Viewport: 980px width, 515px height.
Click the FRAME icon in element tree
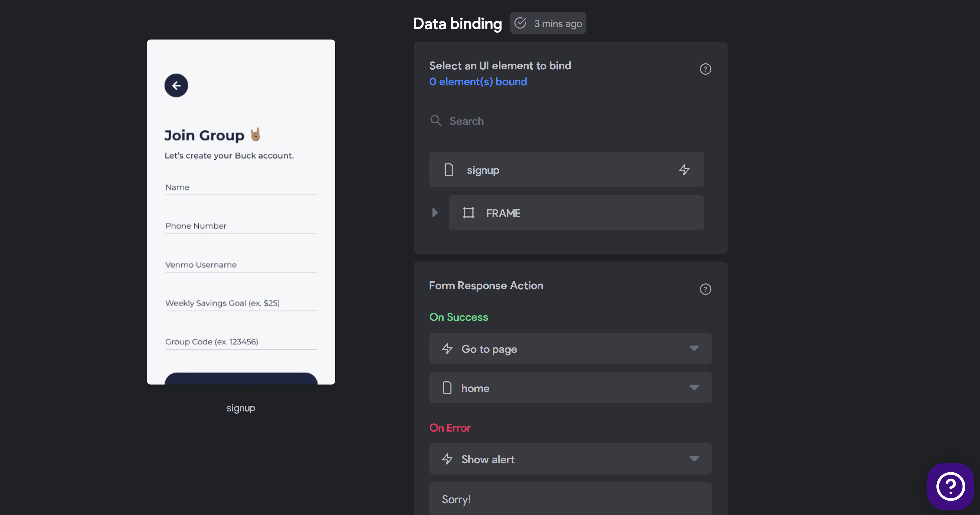468,213
